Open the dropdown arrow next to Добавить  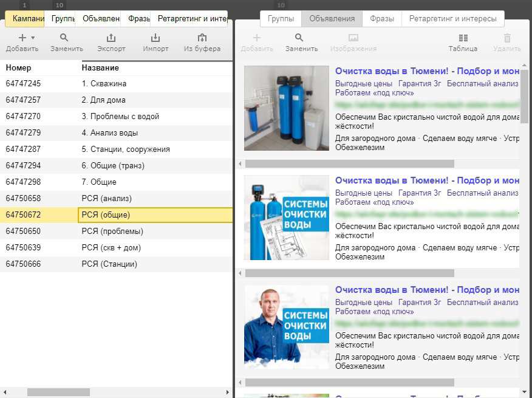[33, 38]
